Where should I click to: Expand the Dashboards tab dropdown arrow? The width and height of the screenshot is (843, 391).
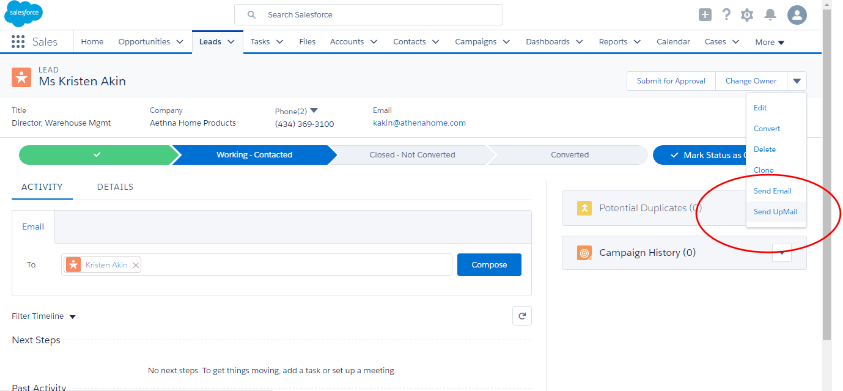point(580,41)
